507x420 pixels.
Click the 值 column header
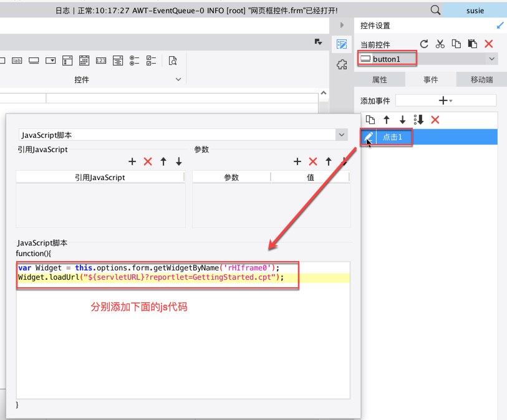coord(311,178)
